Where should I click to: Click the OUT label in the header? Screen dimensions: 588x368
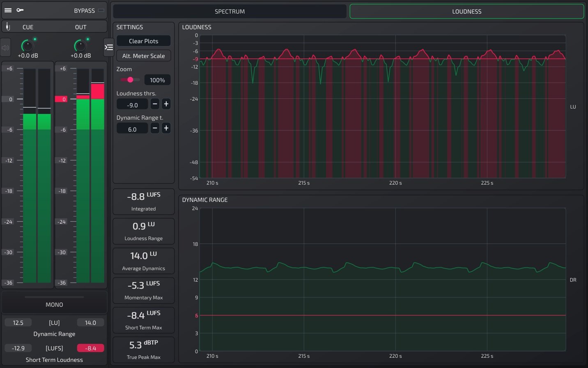point(81,27)
